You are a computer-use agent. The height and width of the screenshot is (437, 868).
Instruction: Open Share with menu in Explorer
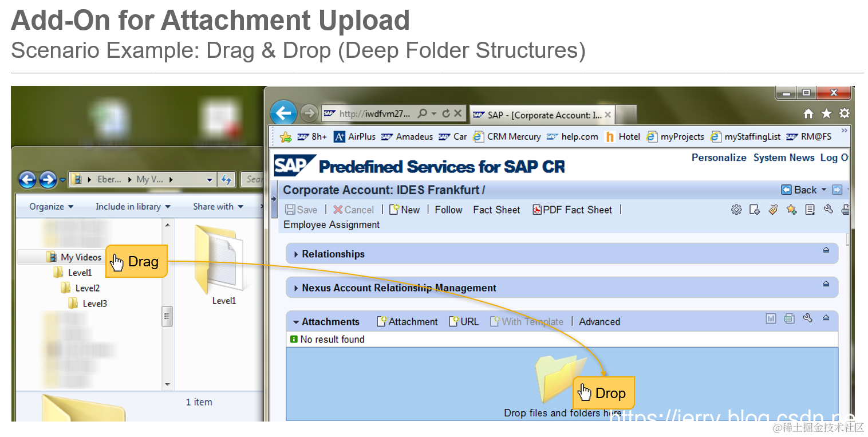pos(218,206)
